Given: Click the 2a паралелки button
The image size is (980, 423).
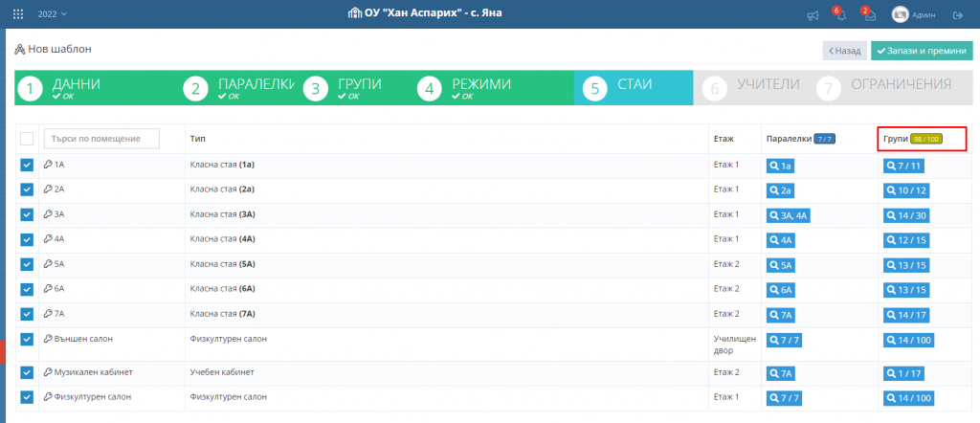Looking at the screenshot, I should click(781, 191).
